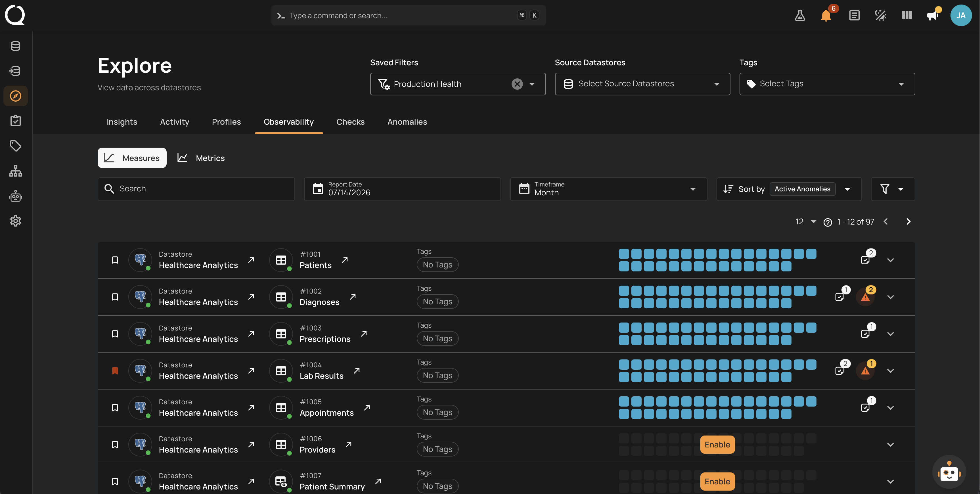Image resolution: width=980 pixels, height=494 pixels.
Task: Open Prescriptions table external link arrow
Action: (x=364, y=334)
